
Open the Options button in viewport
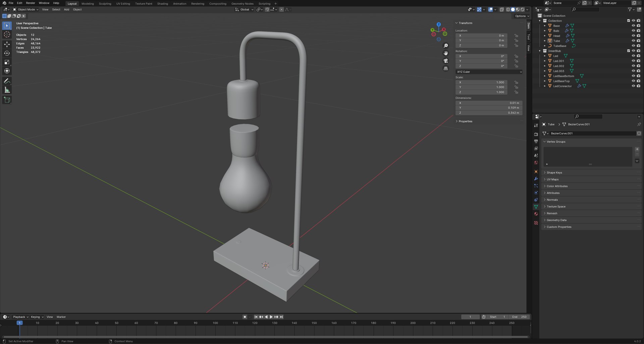[x=522, y=16]
